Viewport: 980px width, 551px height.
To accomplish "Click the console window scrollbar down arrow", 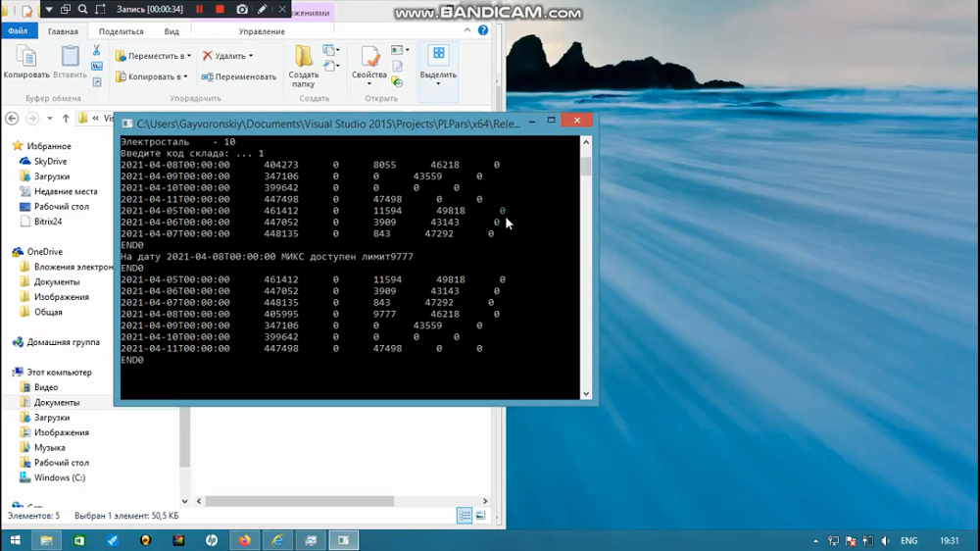I will click(586, 393).
